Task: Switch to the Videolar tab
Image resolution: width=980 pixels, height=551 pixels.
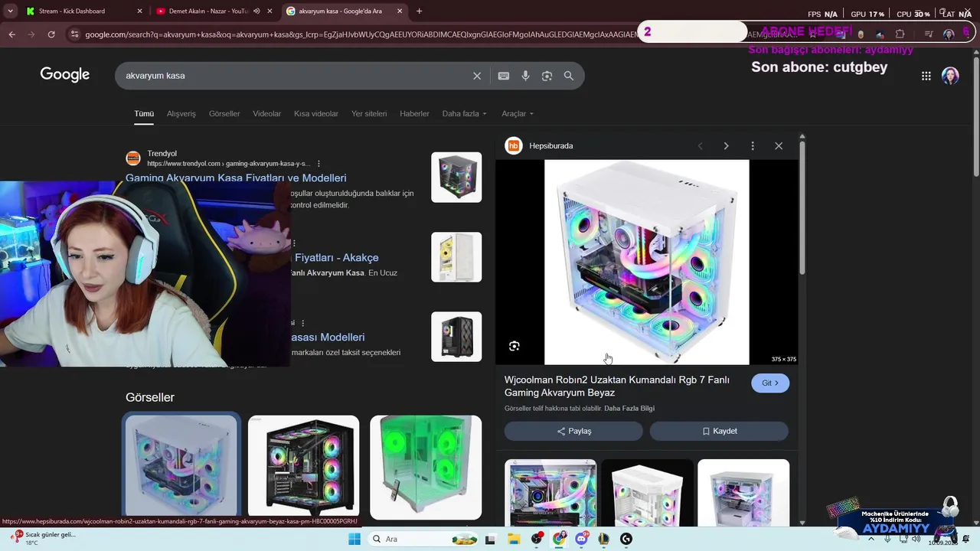Action: 267,114
